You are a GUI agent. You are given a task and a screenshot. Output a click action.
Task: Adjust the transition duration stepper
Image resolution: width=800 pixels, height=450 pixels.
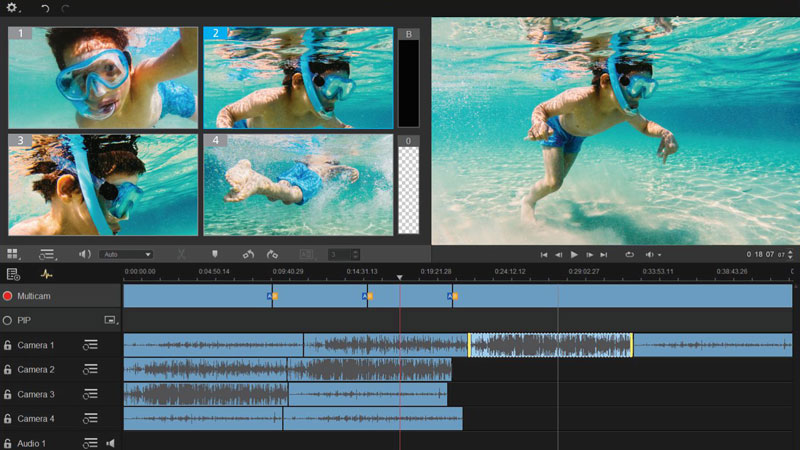pyautogui.click(x=356, y=254)
